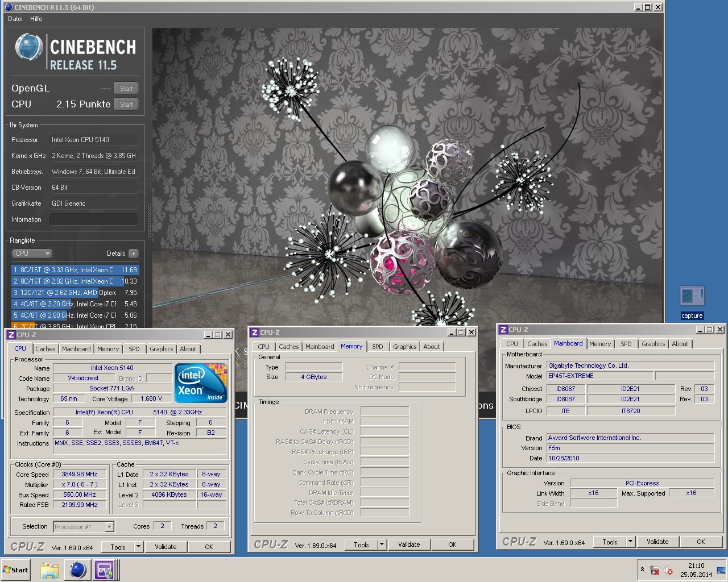Click the CPU-Z icon in middle window title bar

coord(255,332)
